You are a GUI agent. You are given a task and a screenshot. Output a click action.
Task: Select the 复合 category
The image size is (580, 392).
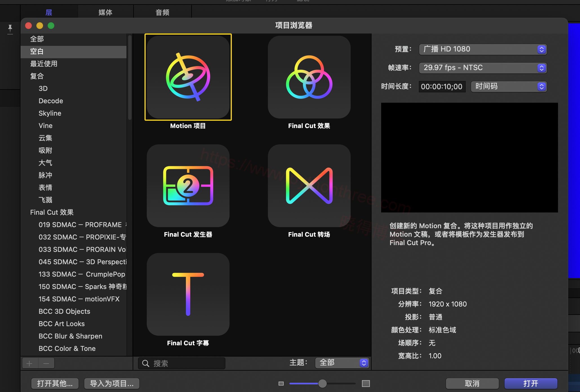(x=74, y=76)
